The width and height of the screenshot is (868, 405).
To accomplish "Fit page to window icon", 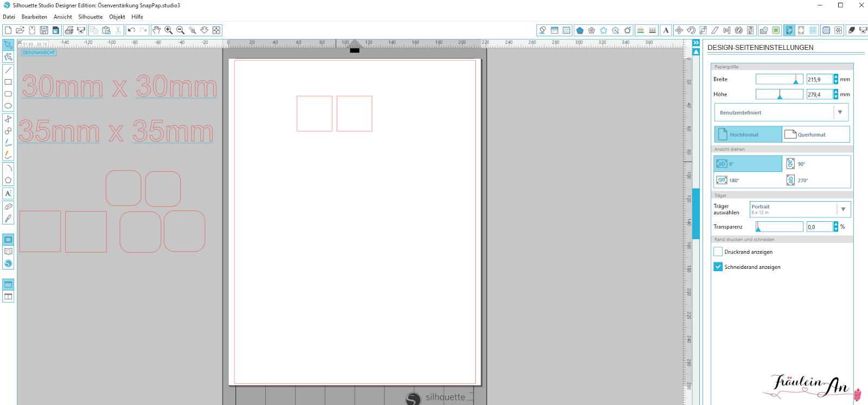I will (216, 30).
